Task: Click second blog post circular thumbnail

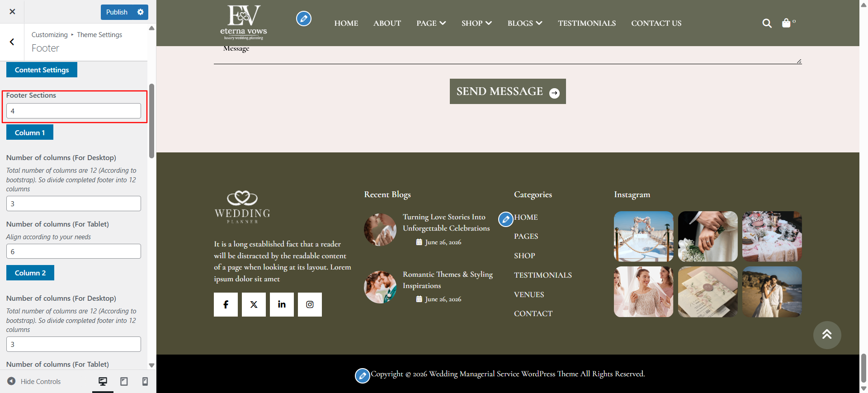Action: click(x=380, y=287)
